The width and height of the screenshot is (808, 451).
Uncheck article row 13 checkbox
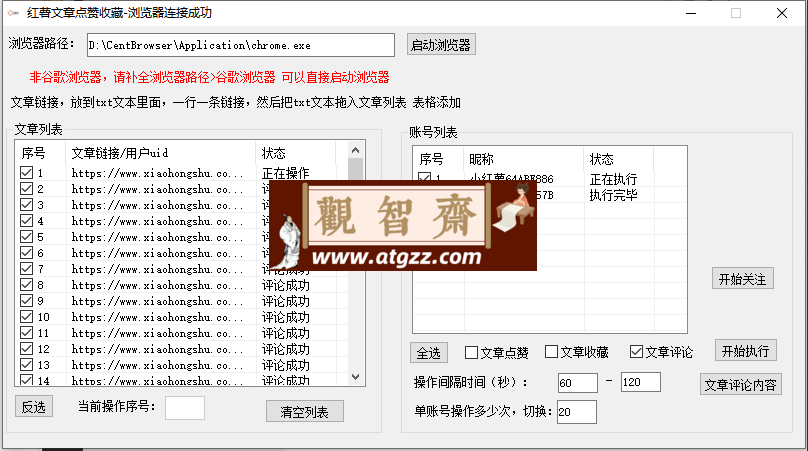coord(26,364)
